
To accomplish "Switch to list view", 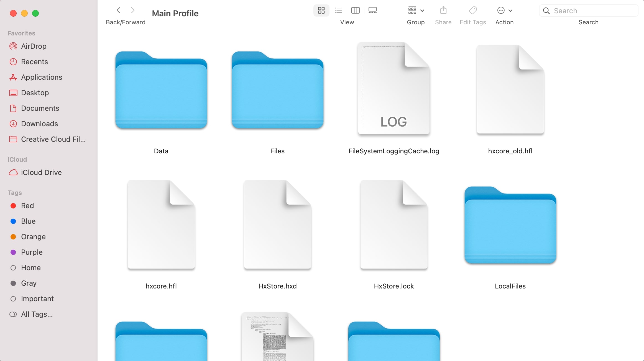I will point(338,10).
